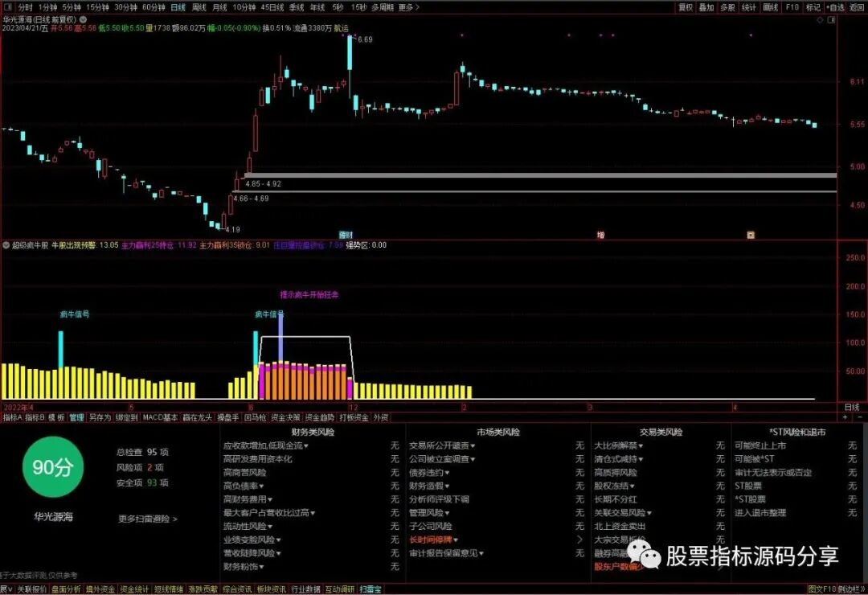Screen dimensions: 868x595
Task: Select 打板资金 indicator tab
Action: (354, 418)
